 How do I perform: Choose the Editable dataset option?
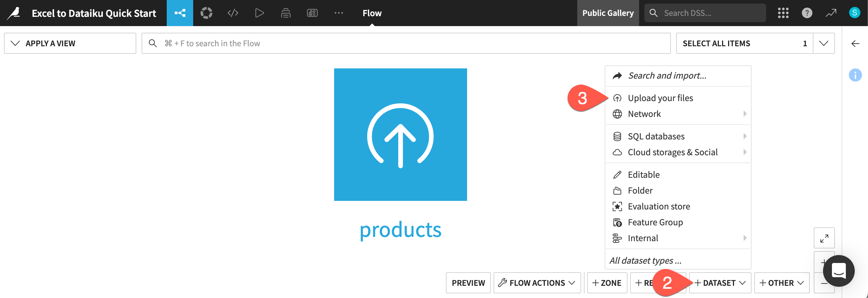(678, 175)
